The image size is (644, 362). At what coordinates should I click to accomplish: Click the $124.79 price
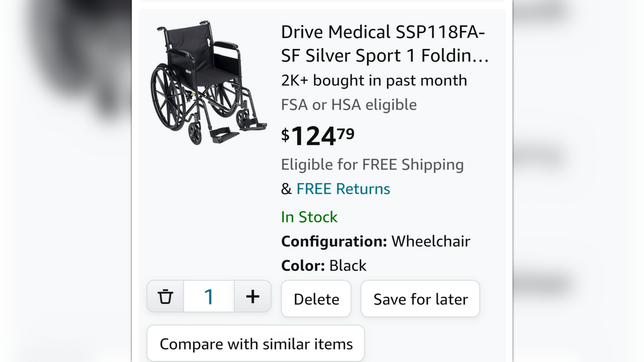[318, 136]
